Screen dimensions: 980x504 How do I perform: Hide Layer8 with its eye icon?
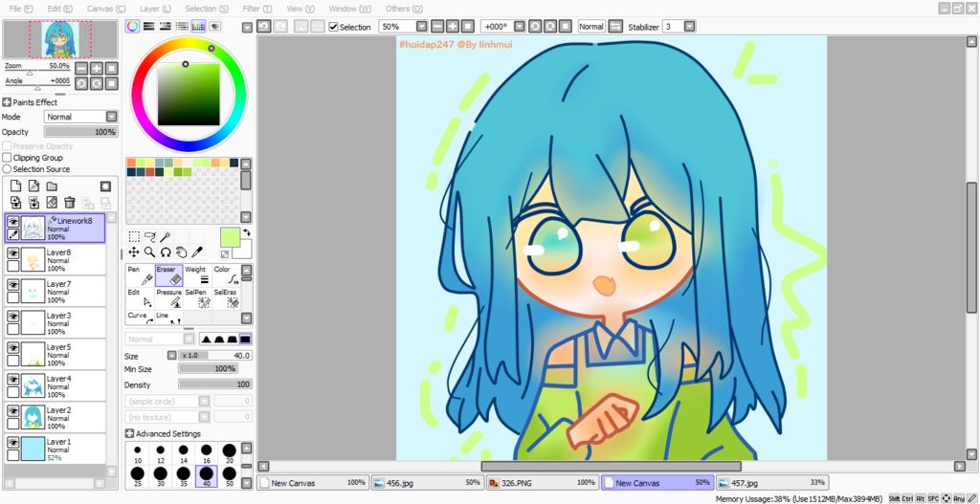12,252
